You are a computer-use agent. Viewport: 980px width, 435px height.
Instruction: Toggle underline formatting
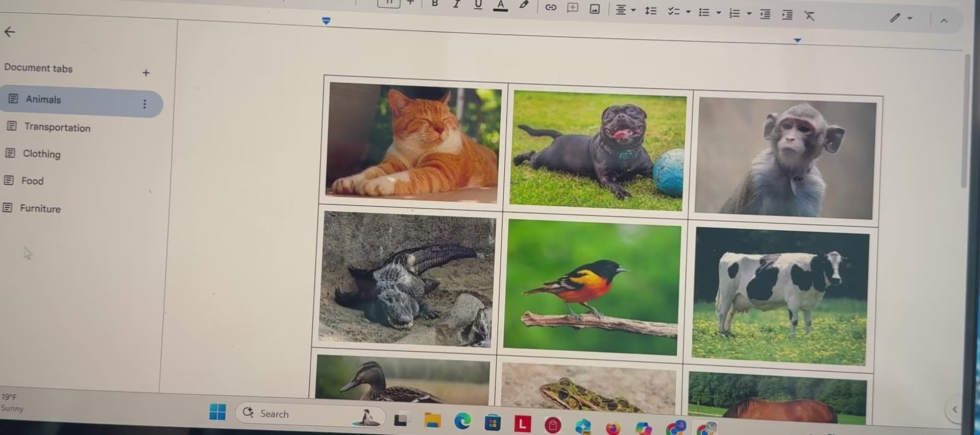(x=478, y=5)
